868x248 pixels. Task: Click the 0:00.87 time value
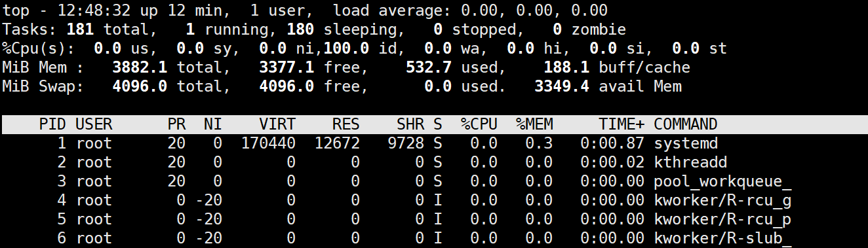(x=612, y=143)
